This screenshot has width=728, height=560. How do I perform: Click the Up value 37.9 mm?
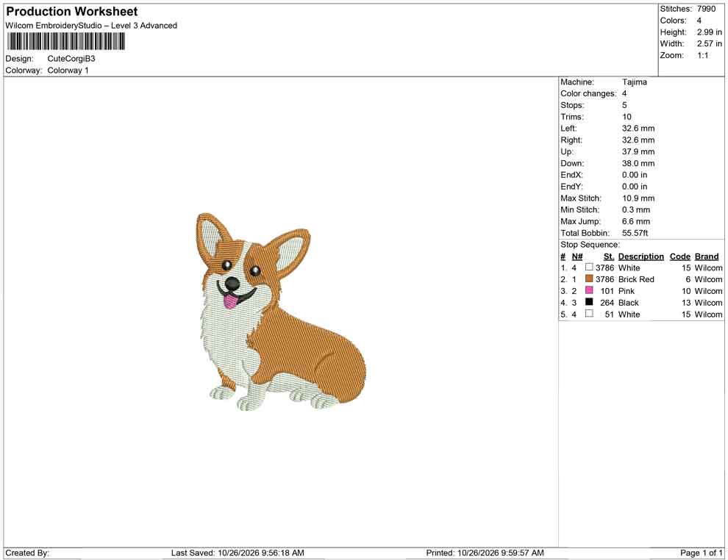(x=638, y=151)
